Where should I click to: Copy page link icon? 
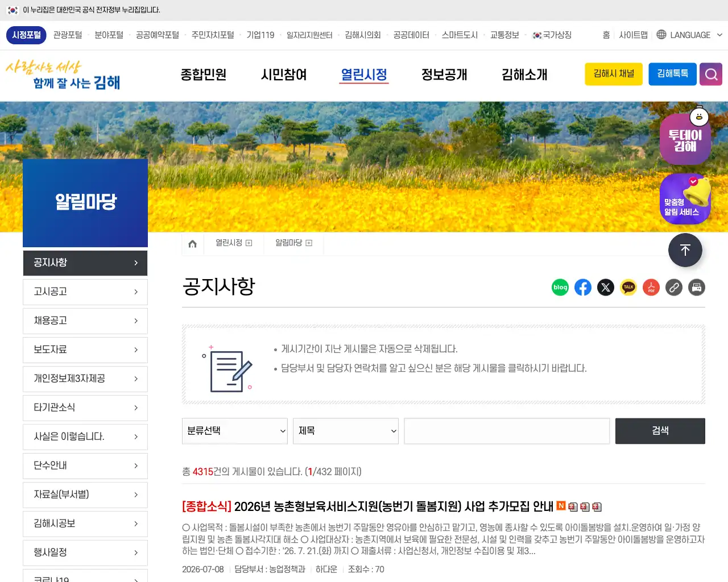[x=674, y=288]
